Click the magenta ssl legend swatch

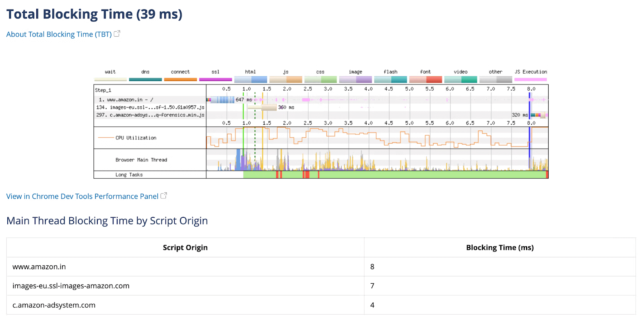[x=215, y=80]
